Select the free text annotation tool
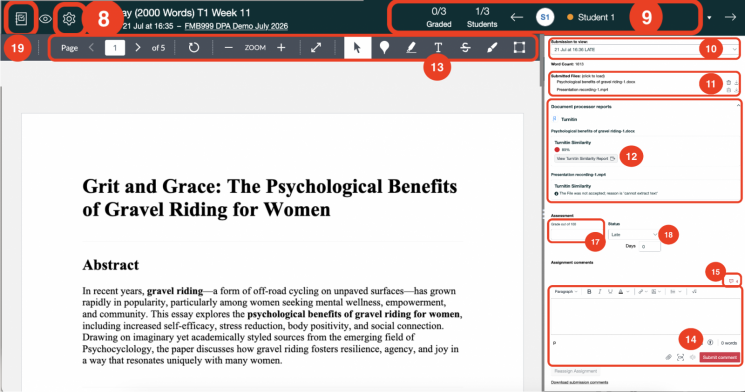The height and width of the screenshot is (392, 745). (x=438, y=48)
